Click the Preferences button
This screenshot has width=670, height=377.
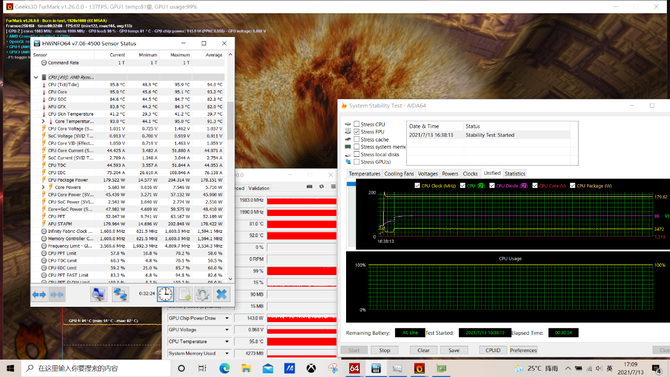(x=523, y=350)
